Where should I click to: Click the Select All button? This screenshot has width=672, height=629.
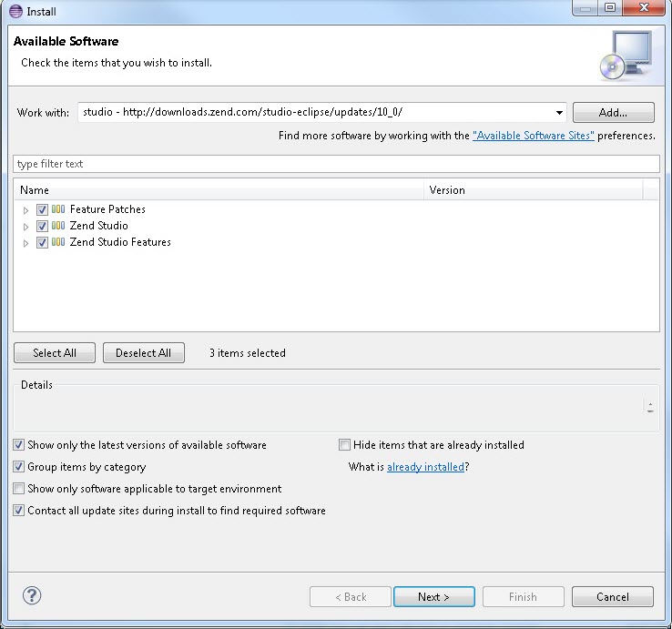pos(55,352)
